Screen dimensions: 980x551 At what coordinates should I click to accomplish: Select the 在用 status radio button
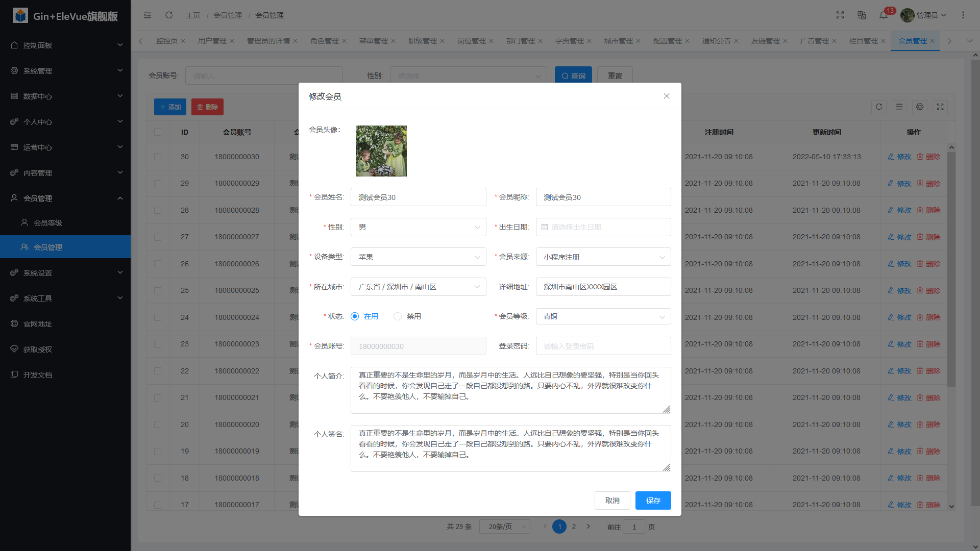355,316
